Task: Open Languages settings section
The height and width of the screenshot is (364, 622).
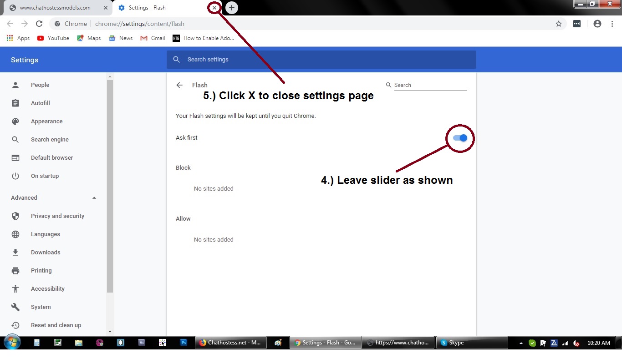Action: tap(46, 234)
